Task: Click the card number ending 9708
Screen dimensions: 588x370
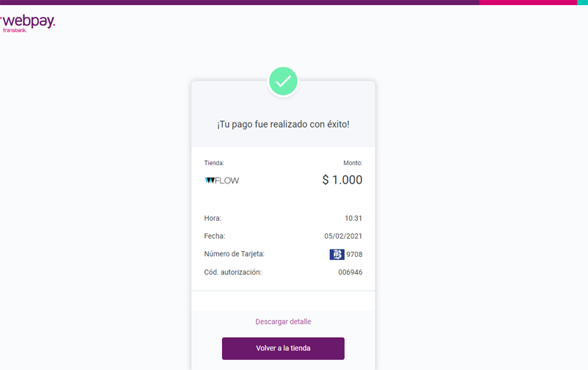Action: (354, 255)
